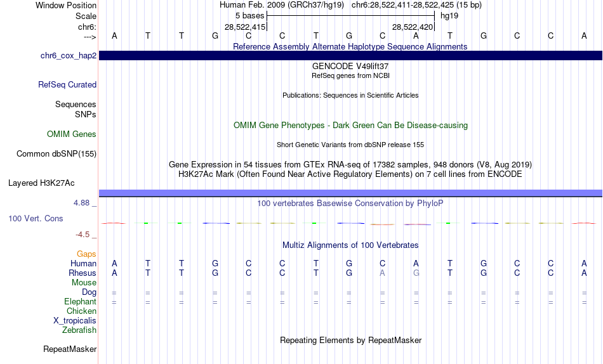Select the Human species label
Image resolution: width=603 pixels, height=364 pixels.
83,263
